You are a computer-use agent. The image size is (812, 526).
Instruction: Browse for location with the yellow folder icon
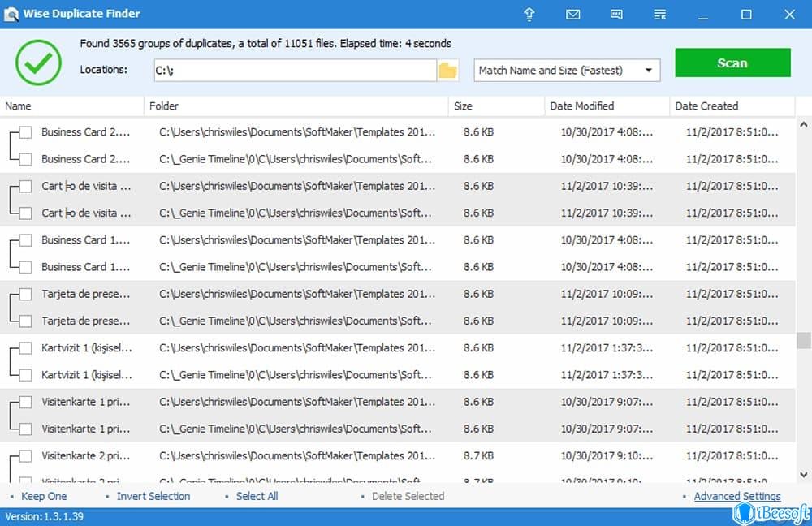pos(448,70)
